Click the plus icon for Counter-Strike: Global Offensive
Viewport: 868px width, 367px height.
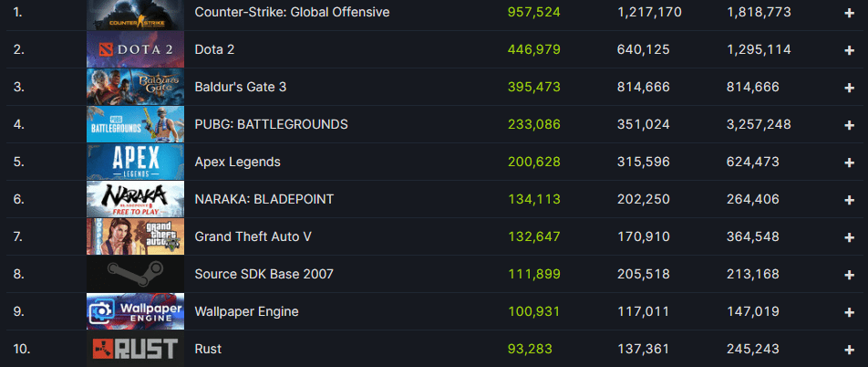click(849, 13)
